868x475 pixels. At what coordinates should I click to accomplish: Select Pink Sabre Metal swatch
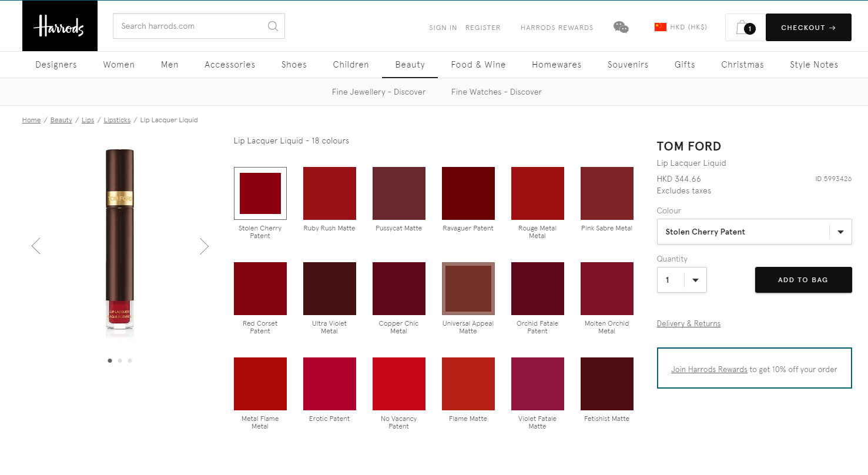[607, 193]
